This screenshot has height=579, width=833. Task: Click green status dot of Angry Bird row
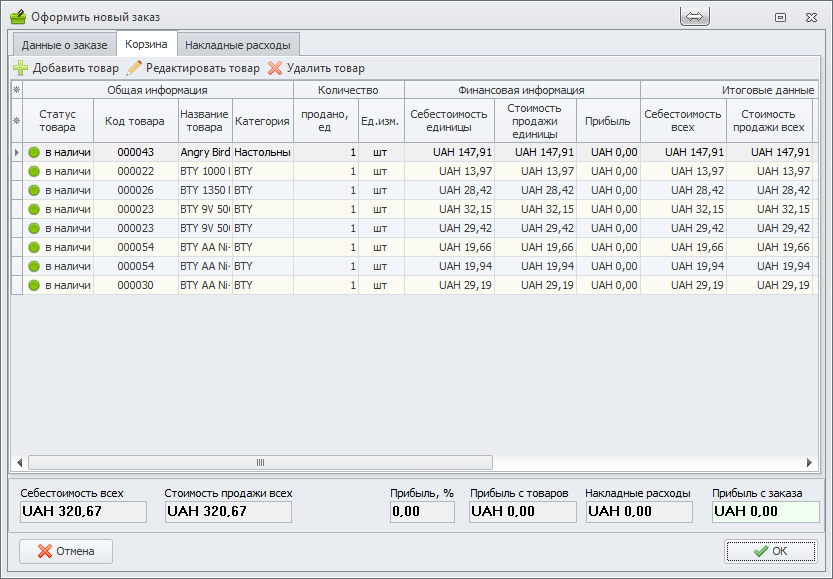point(34,152)
